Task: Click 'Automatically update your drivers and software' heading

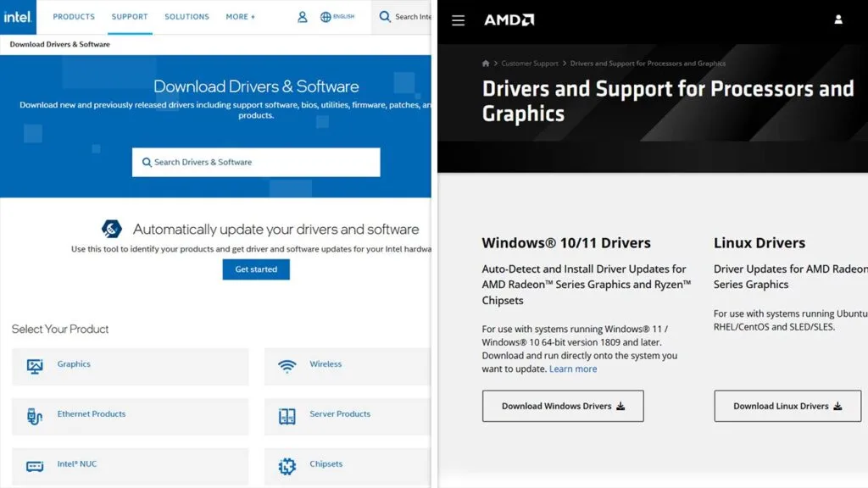Action: [x=275, y=229]
